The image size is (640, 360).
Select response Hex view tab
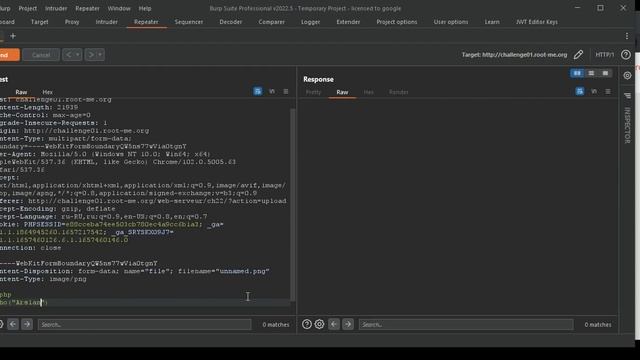point(369,92)
